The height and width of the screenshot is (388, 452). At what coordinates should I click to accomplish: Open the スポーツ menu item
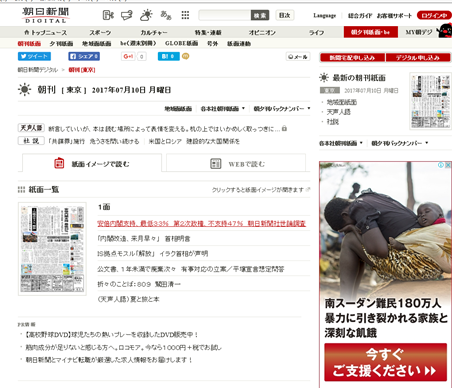(100, 32)
